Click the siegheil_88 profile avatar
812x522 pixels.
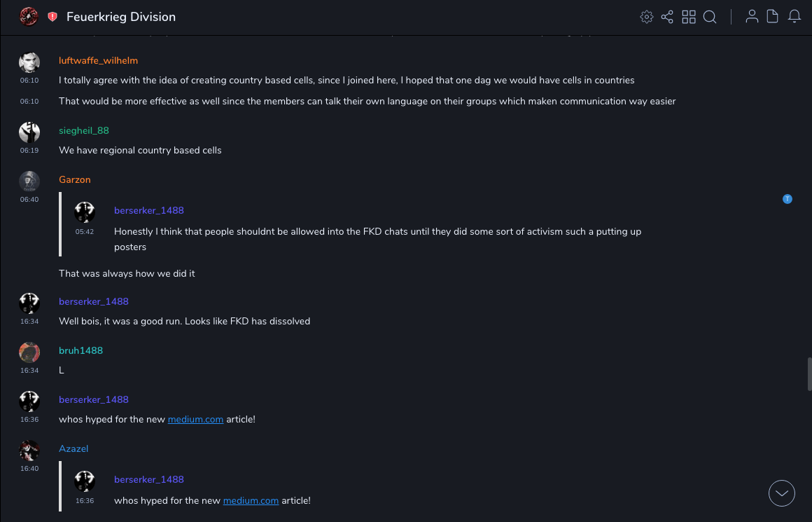pos(29,132)
